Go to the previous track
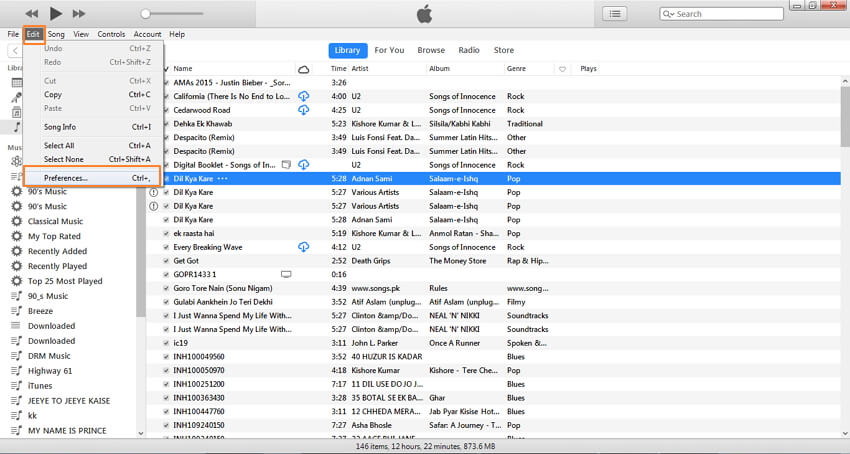Image resolution: width=850 pixels, height=454 pixels. 32,13
